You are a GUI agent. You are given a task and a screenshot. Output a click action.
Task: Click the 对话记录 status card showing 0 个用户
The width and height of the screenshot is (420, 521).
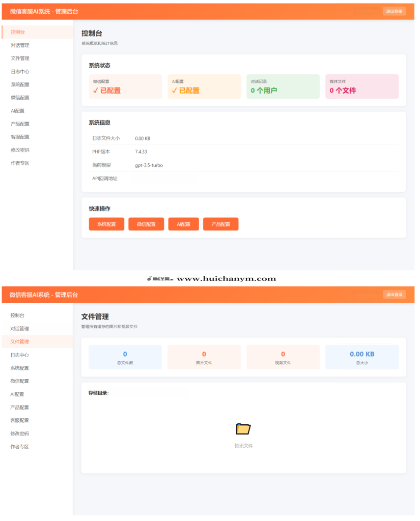[x=283, y=86]
